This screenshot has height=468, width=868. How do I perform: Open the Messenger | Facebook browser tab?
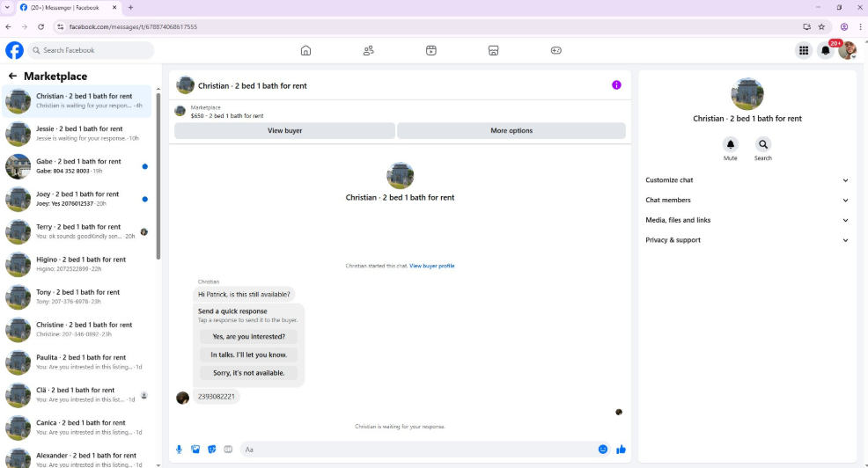(x=69, y=8)
